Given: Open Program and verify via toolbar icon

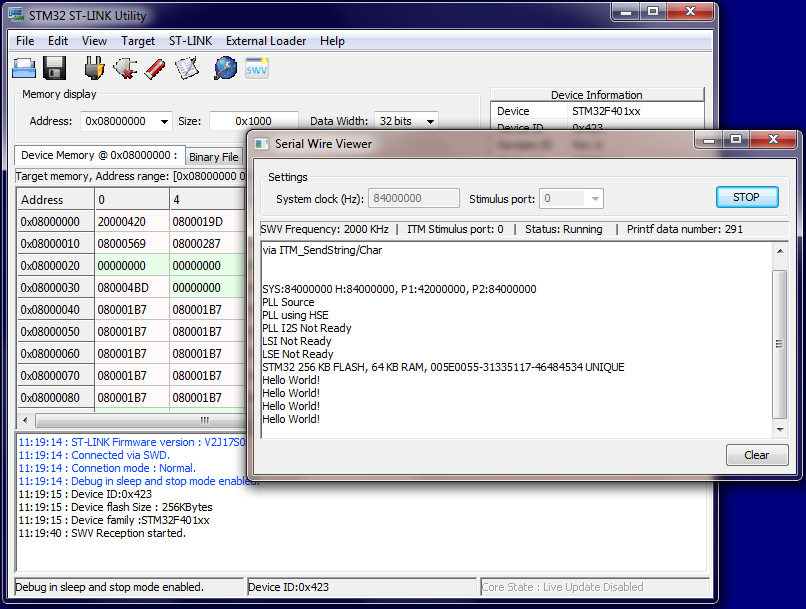Looking at the screenshot, I should [x=187, y=68].
